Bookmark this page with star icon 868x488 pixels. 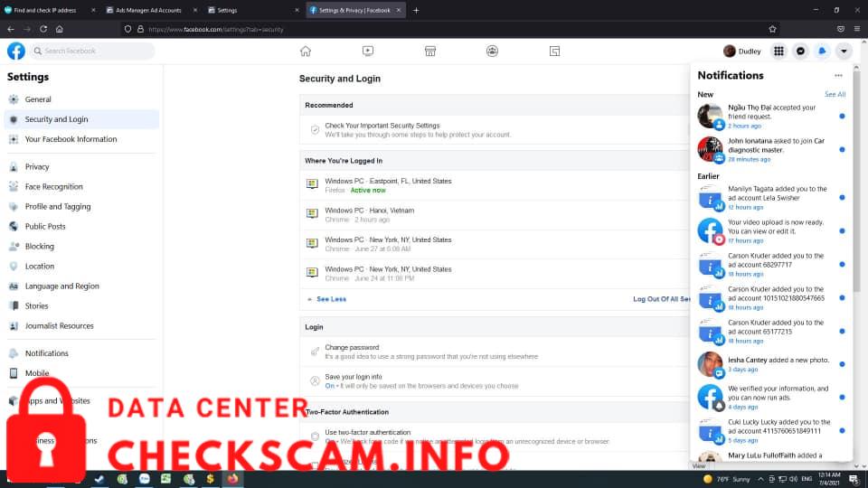click(x=772, y=29)
